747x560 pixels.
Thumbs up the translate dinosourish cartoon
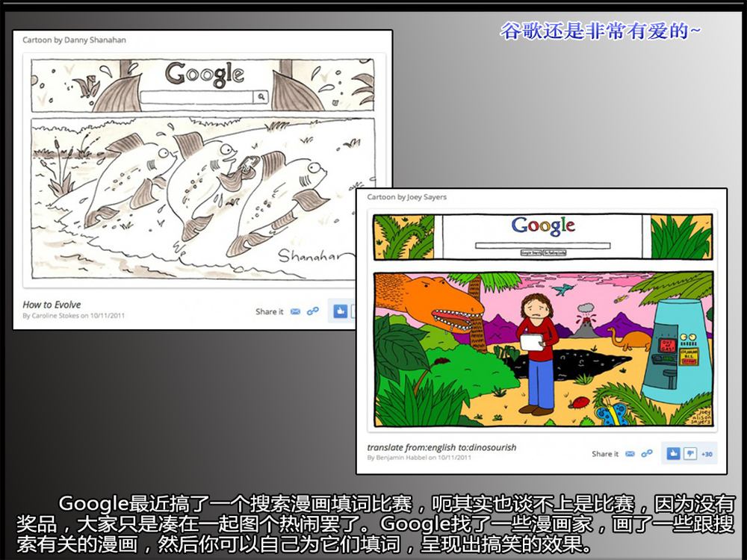[x=673, y=454]
